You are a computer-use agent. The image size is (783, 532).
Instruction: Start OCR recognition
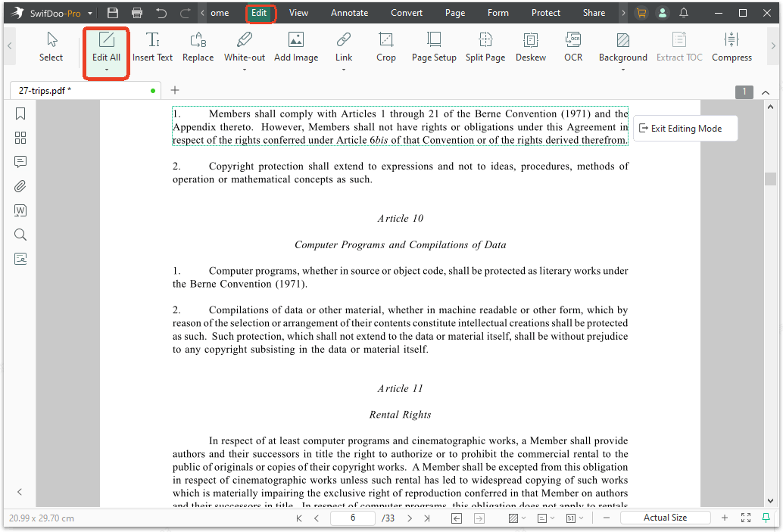point(572,47)
